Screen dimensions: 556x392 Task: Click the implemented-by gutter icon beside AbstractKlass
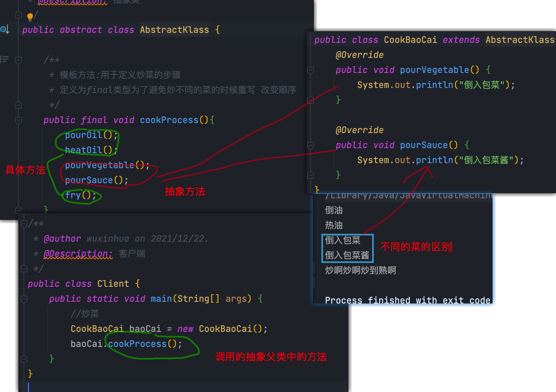(5, 29)
